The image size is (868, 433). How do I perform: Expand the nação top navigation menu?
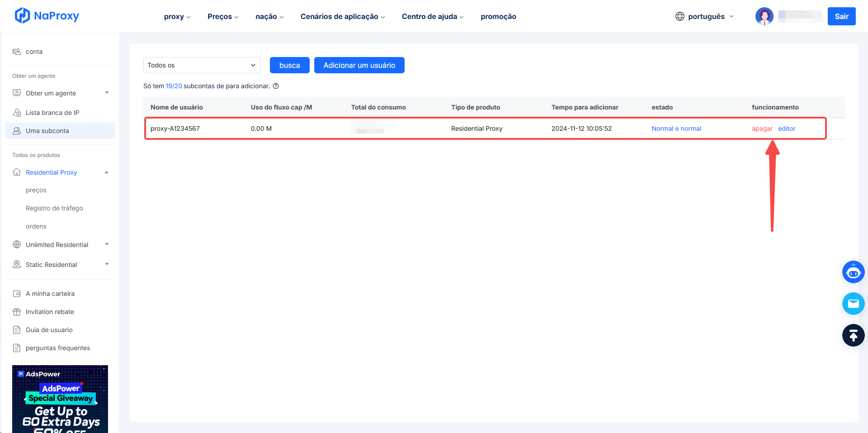click(x=269, y=17)
